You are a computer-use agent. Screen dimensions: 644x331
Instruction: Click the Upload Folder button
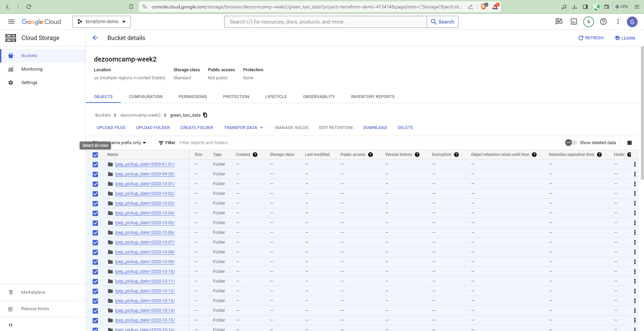point(153,128)
